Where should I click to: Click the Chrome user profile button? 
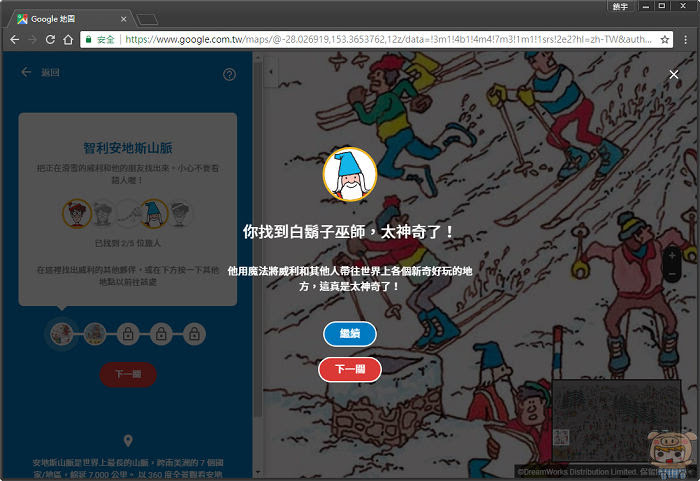pos(620,6)
